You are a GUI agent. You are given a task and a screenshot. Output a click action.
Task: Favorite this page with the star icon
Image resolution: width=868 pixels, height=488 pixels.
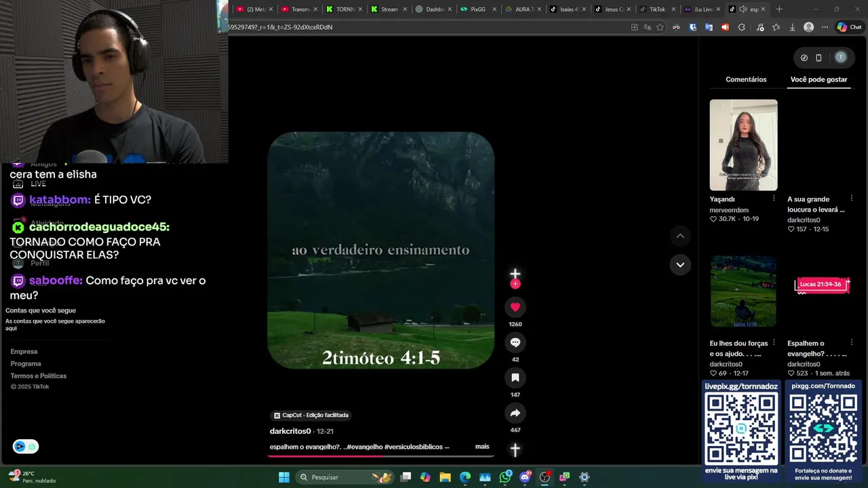tap(660, 27)
